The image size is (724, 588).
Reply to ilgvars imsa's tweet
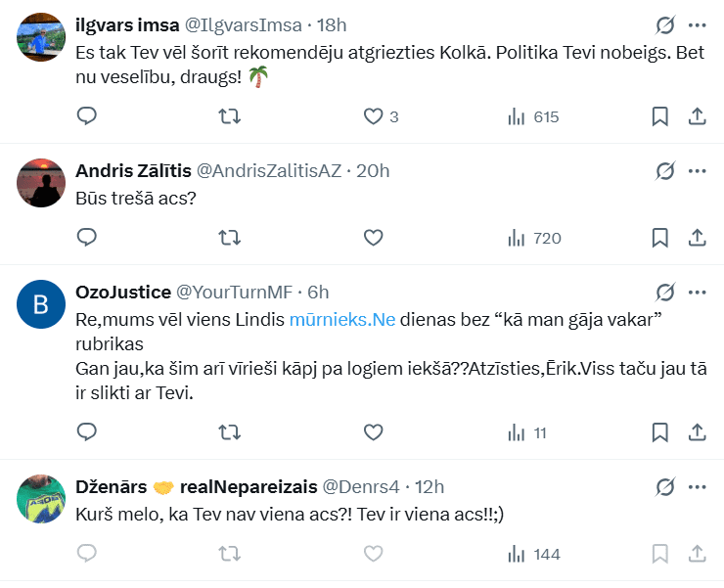(x=87, y=116)
